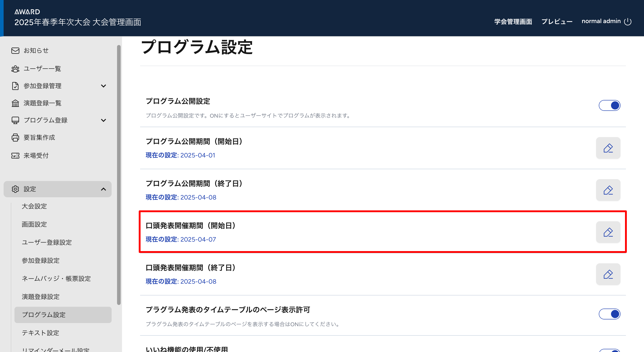Expand the プログラム登録 sidebar menu
644x352 pixels.
tap(103, 120)
